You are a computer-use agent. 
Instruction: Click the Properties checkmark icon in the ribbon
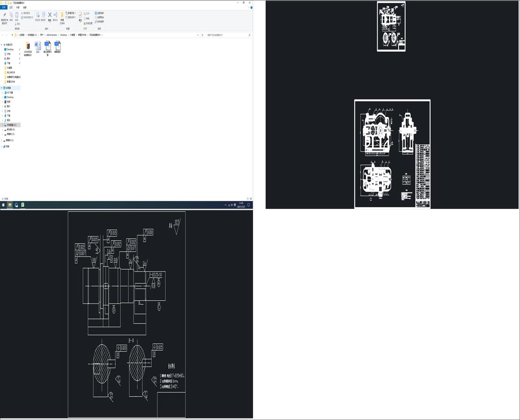80,16
